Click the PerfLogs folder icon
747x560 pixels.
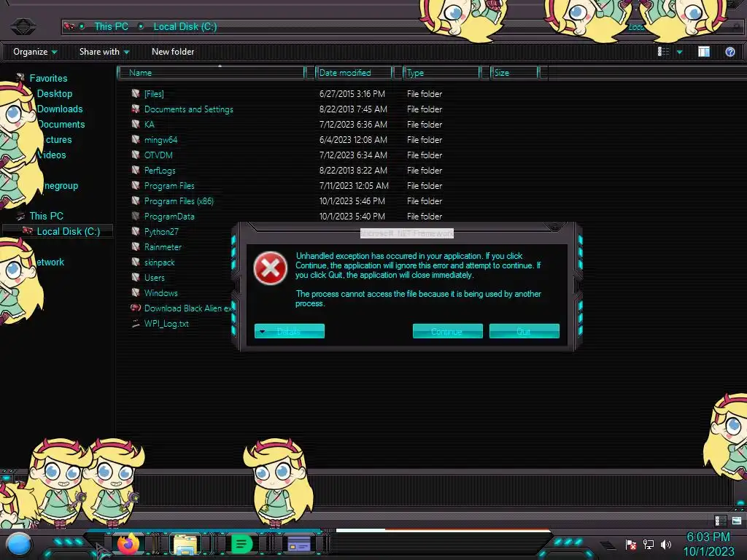tap(136, 170)
